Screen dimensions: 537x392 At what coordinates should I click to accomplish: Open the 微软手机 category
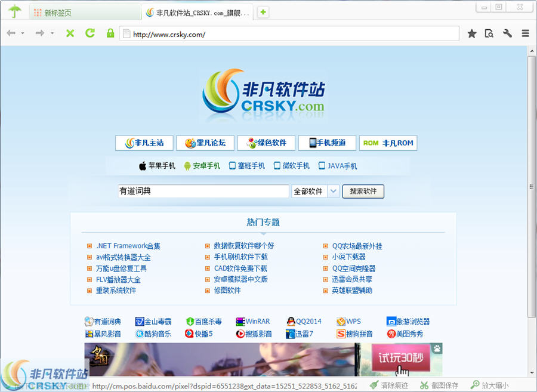pos(291,166)
